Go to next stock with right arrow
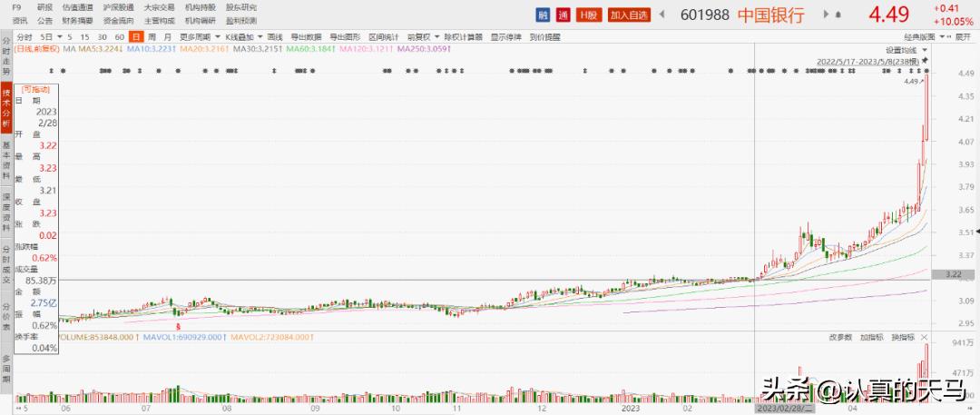 pyautogui.click(x=827, y=15)
